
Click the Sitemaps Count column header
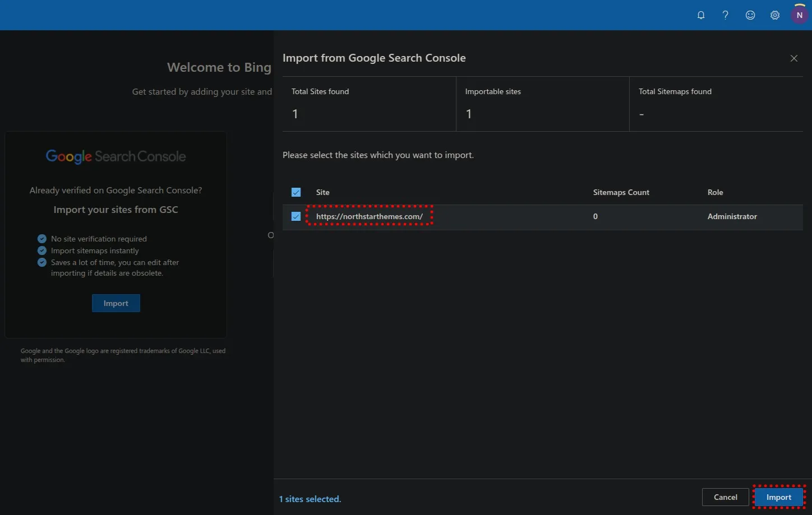pyautogui.click(x=621, y=192)
